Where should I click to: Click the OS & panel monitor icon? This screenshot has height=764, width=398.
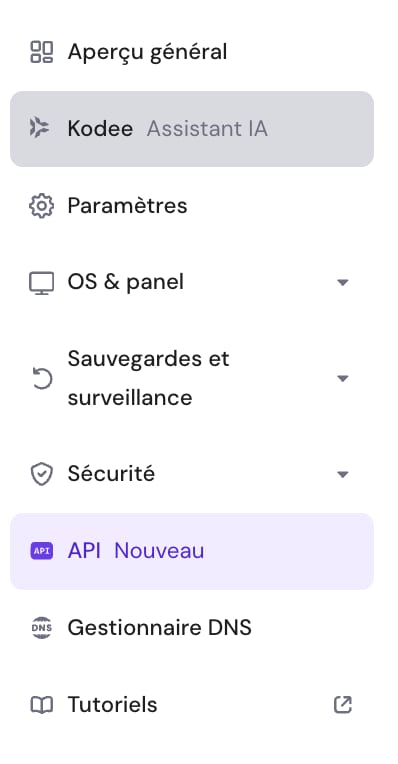click(x=41, y=283)
